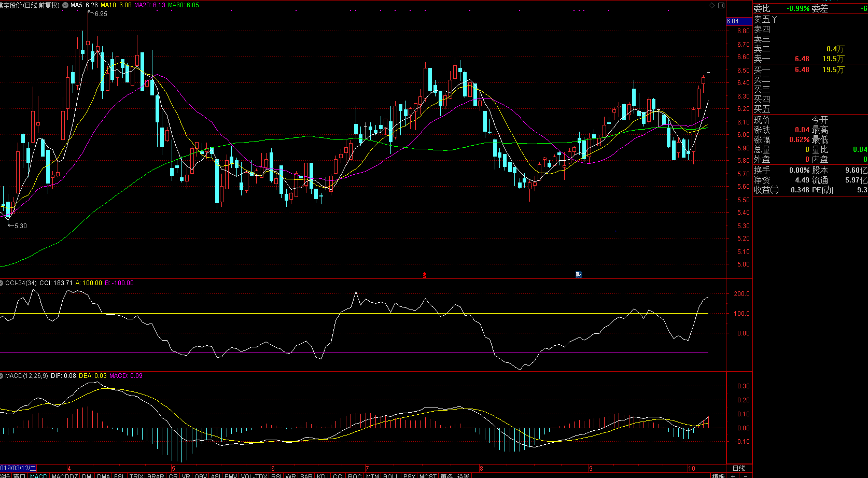Viewport: 868px width, 478px height.
Task: Switch to the VOL-TDX indicator tab
Action: pyautogui.click(x=254, y=475)
